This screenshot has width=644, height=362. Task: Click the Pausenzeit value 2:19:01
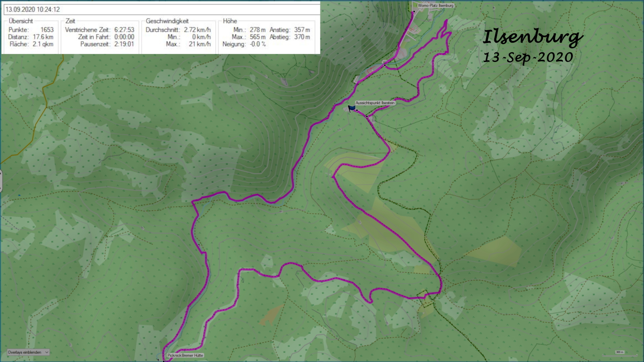(x=124, y=44)
